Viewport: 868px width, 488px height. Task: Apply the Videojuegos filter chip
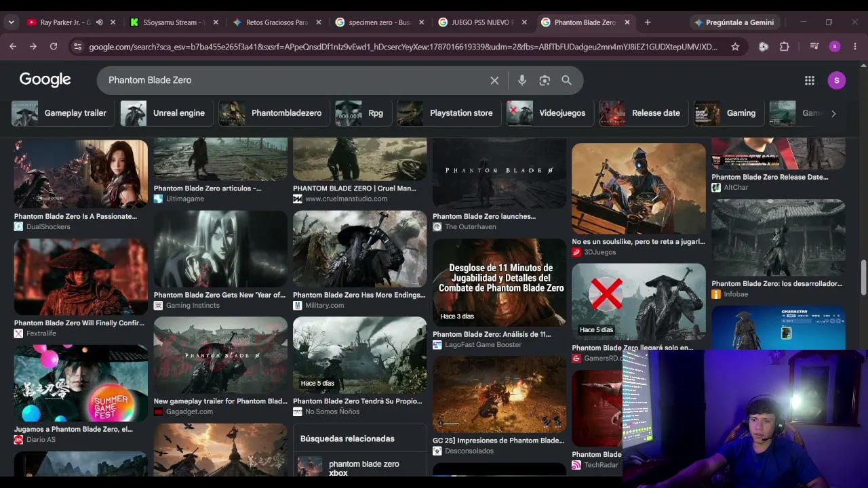click(550, 113)
